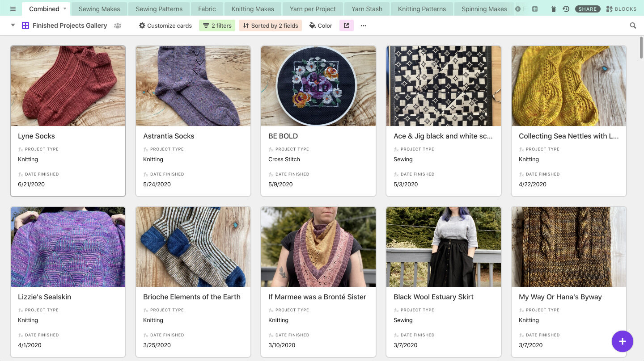Open the hamburger menu of tables
This screenshot has width=644, height=361.
pyautogui.click(x=13, y=9)
